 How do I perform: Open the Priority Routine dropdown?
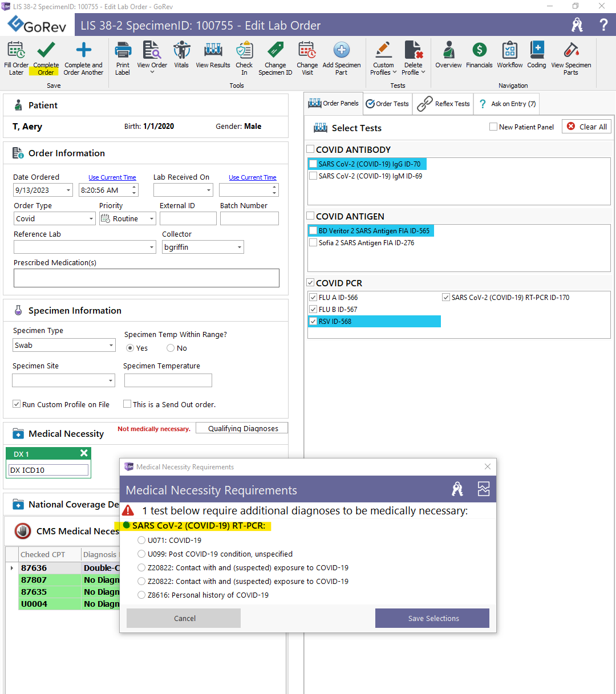152,218
